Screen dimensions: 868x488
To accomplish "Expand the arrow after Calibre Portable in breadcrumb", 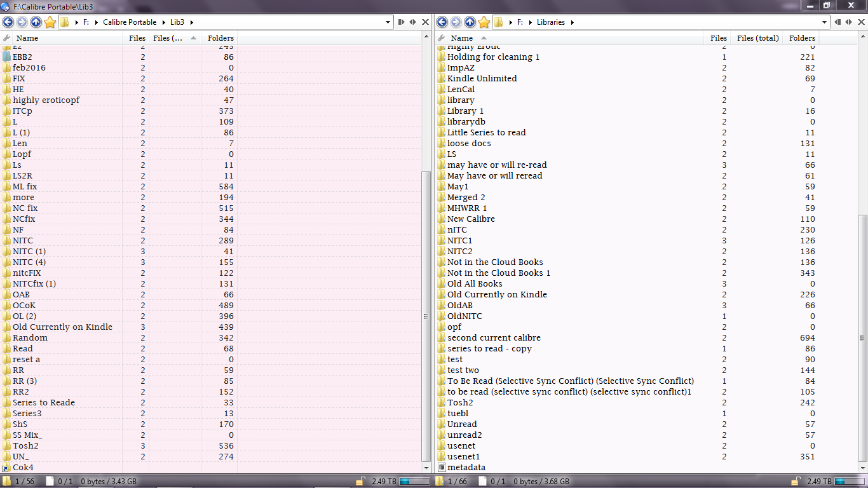I will point(163,22).
